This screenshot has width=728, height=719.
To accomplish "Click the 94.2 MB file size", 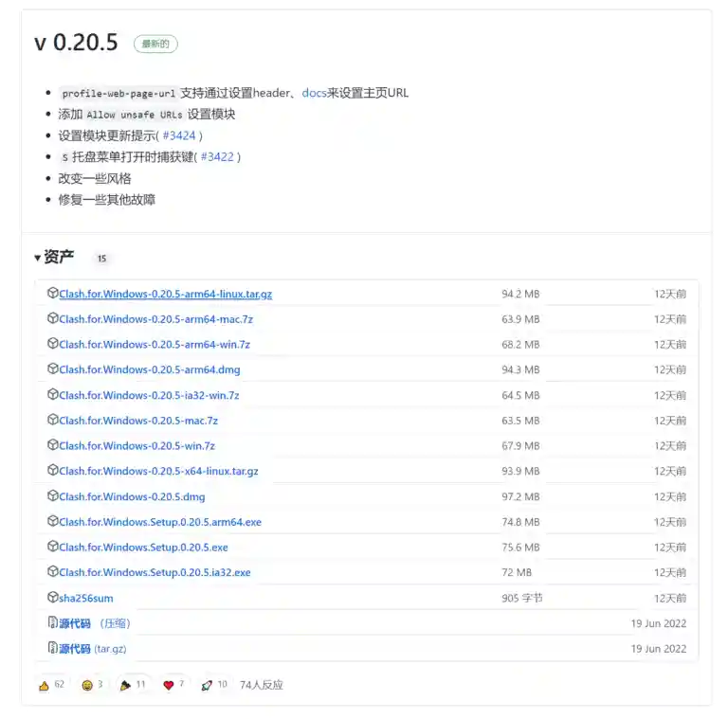I will pyautogui.click(x=520, y=294).
